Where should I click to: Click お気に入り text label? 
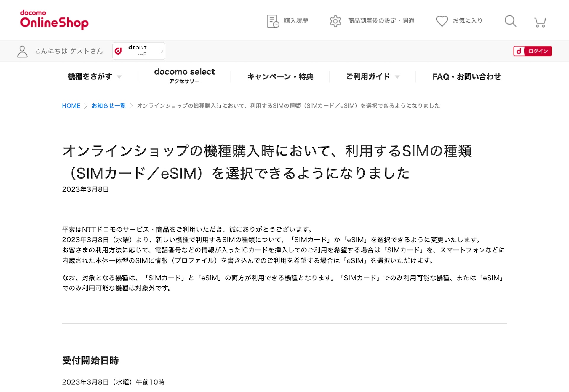point(467,21)
